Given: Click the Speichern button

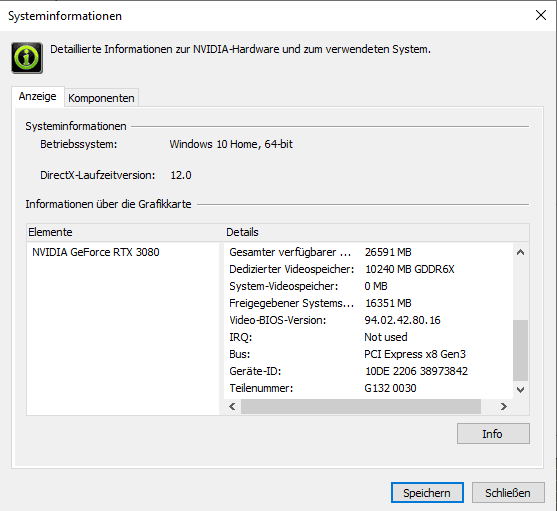Looking at the screenshot, I should pyautogui.click(x=427, y=493).
